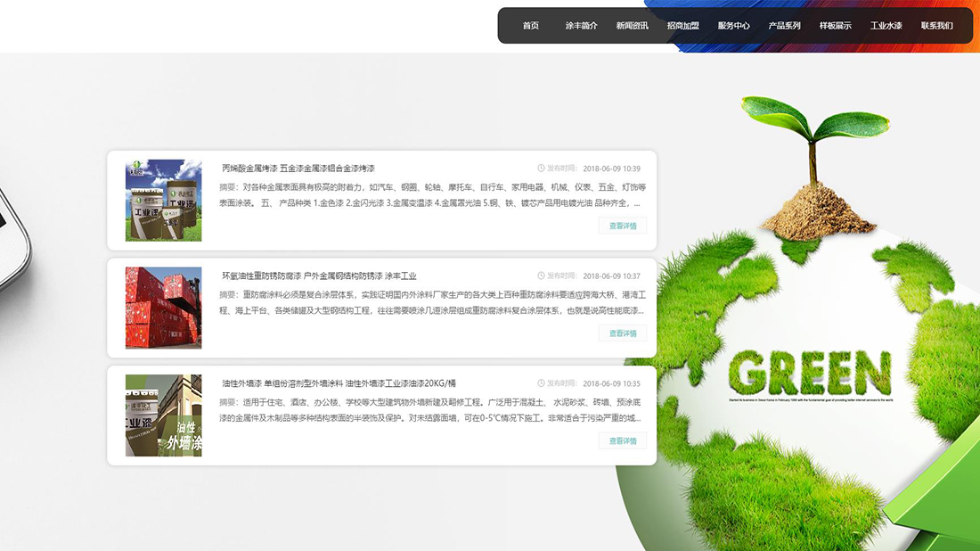Click the clock icon on the 10:35 article

pyautogui.click(x=541, y=383)
